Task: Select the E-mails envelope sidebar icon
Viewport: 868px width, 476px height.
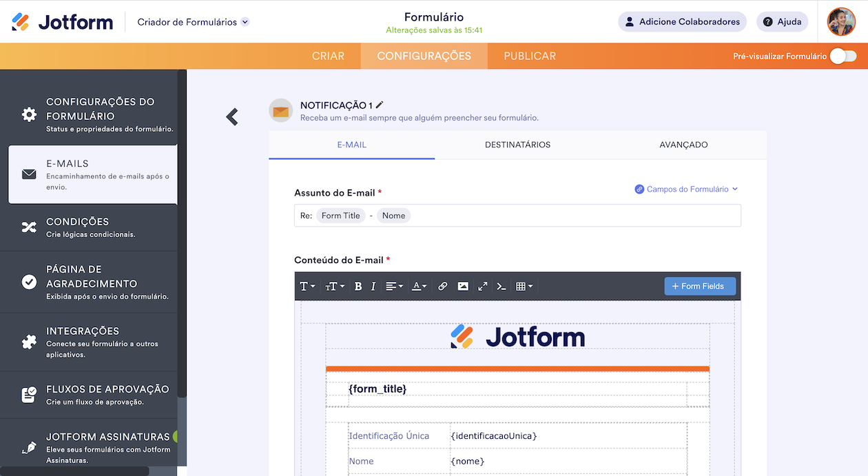Action: [x=29, y=174]
